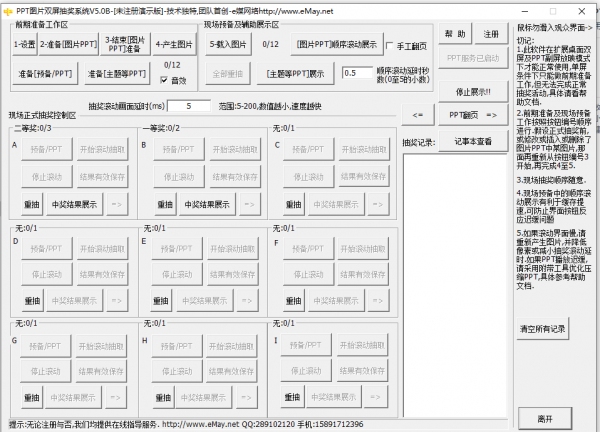Image resolution: width=600 pixels, height=432 pixels.
Task: Click 重抽 button in group A
Action: tap(32, 204)
